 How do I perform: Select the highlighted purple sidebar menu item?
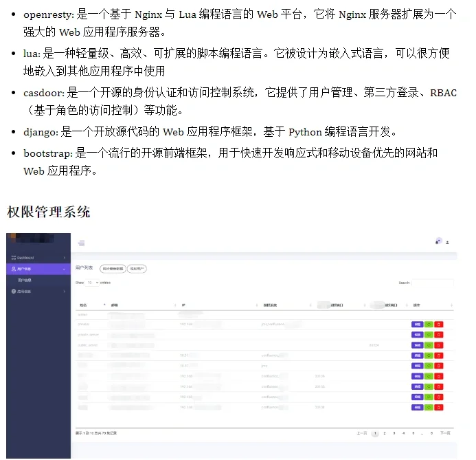(38, 269)
